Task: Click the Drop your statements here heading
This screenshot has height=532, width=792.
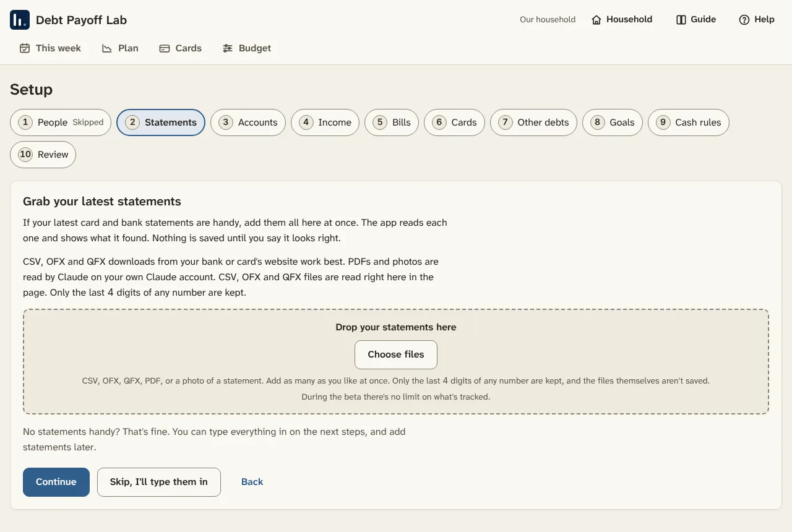Action: point(396,327)
